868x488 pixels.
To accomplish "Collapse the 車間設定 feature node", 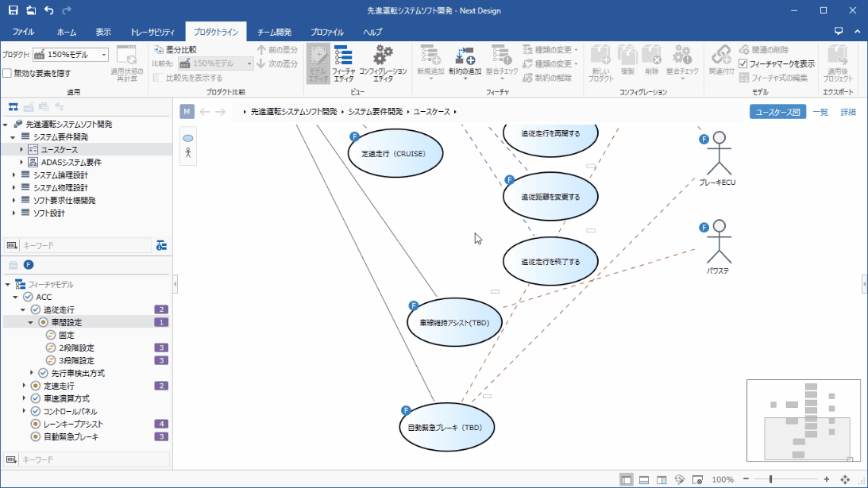I will tap(32, 322).
